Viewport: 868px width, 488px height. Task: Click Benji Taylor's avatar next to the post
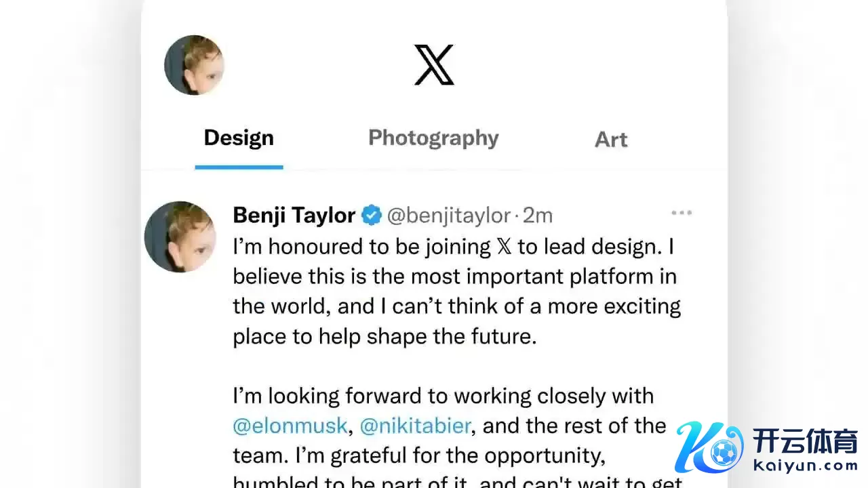180,237
